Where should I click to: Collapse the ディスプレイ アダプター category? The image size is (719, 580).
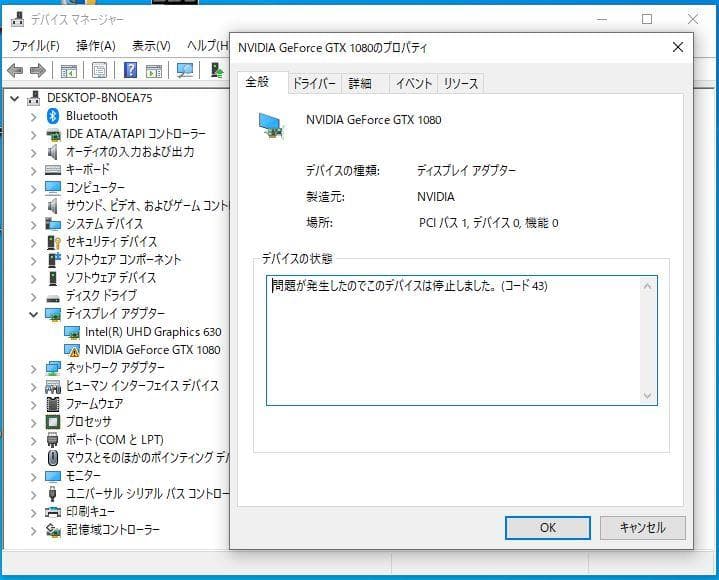point(33,315)
